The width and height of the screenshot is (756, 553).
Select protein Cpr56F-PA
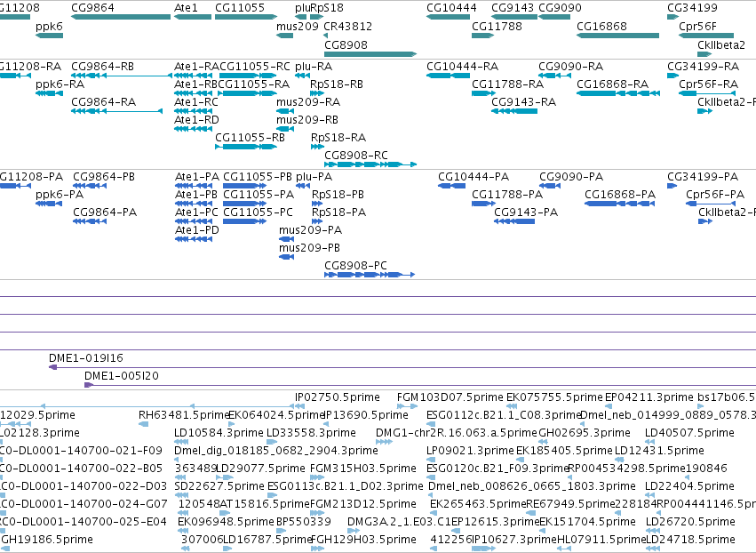(711, 204)
